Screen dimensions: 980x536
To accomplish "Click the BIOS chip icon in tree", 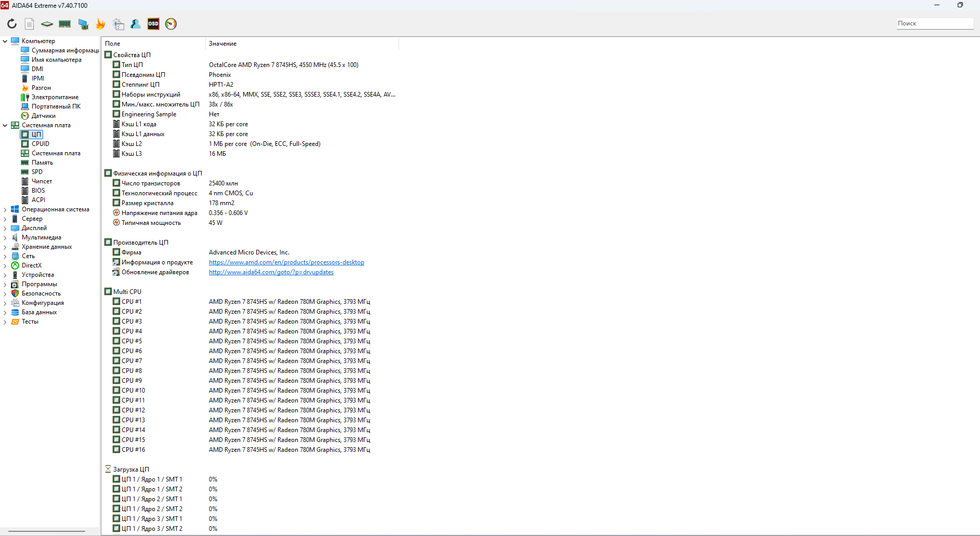I will coord(25,190).
